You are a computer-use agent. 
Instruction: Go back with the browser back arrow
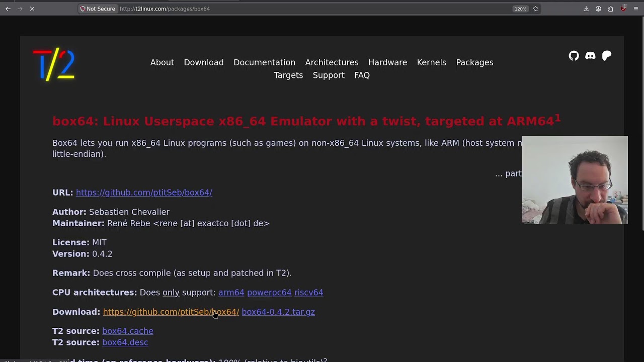(x=8, y=9)
